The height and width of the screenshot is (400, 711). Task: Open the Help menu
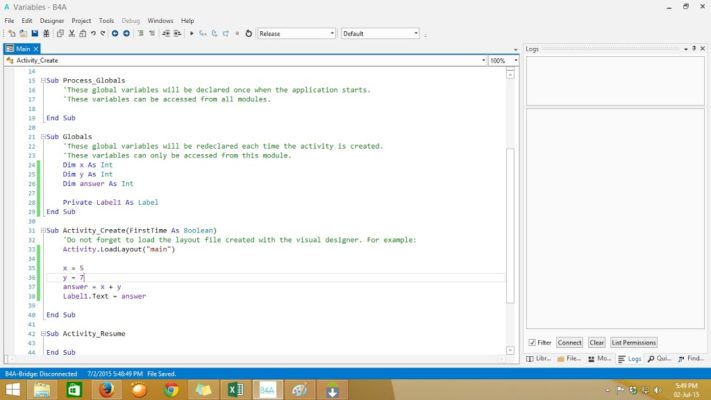187,21
